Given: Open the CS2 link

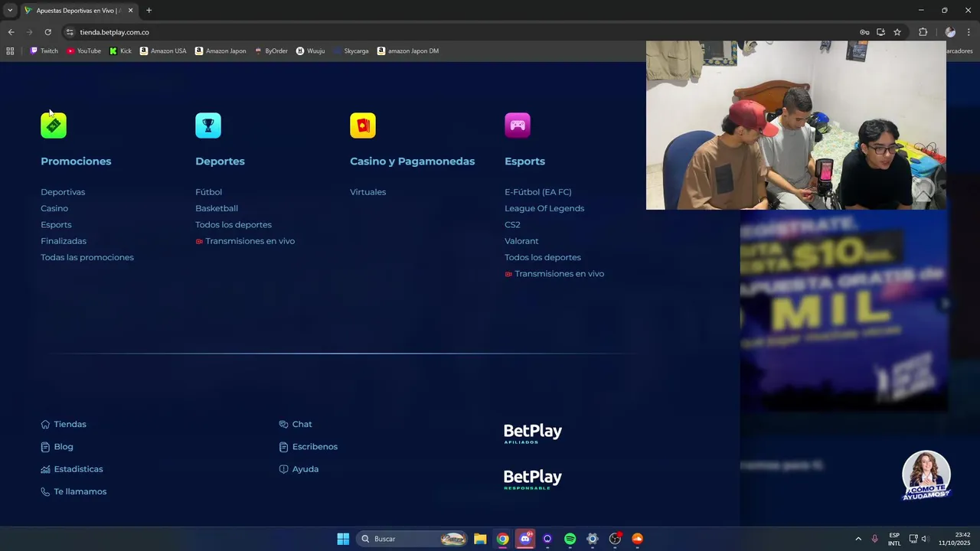Looking at the screenshot, I should point(512,225).
